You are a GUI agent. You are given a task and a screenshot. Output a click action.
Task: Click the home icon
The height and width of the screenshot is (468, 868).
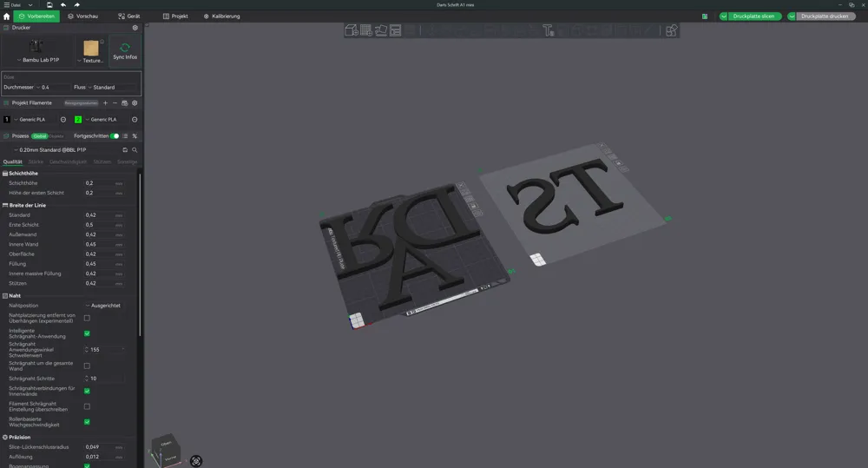click(7, 16)
